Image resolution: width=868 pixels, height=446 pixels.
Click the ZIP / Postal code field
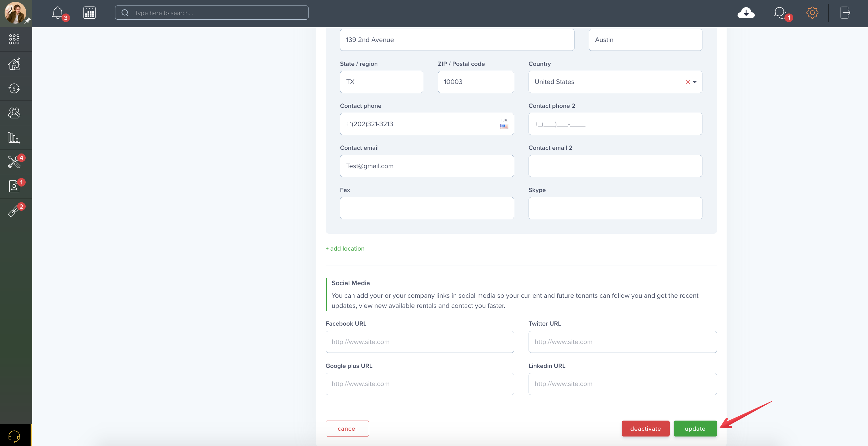click(476, 82)
